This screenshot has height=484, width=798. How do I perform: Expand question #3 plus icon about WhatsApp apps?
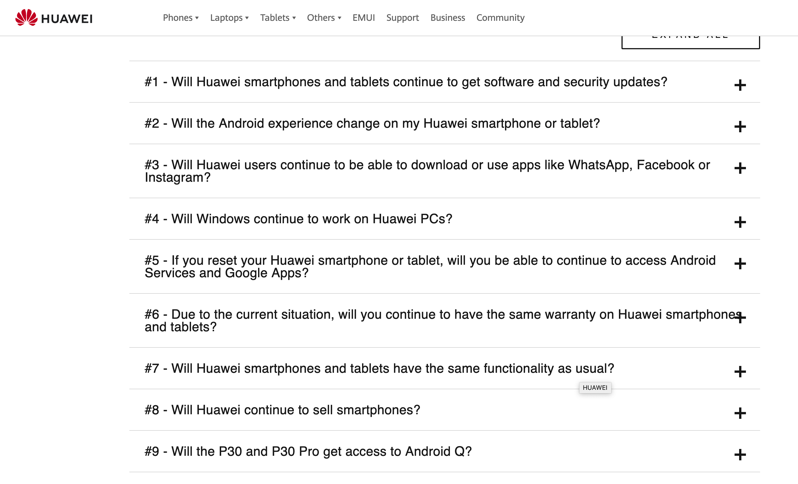(x=740, y=168)
